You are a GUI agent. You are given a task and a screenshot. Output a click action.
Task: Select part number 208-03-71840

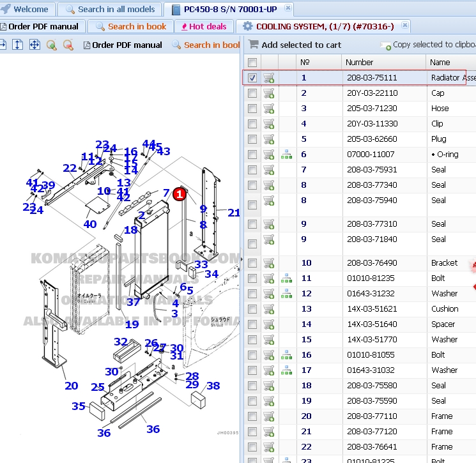coord(372,239)
